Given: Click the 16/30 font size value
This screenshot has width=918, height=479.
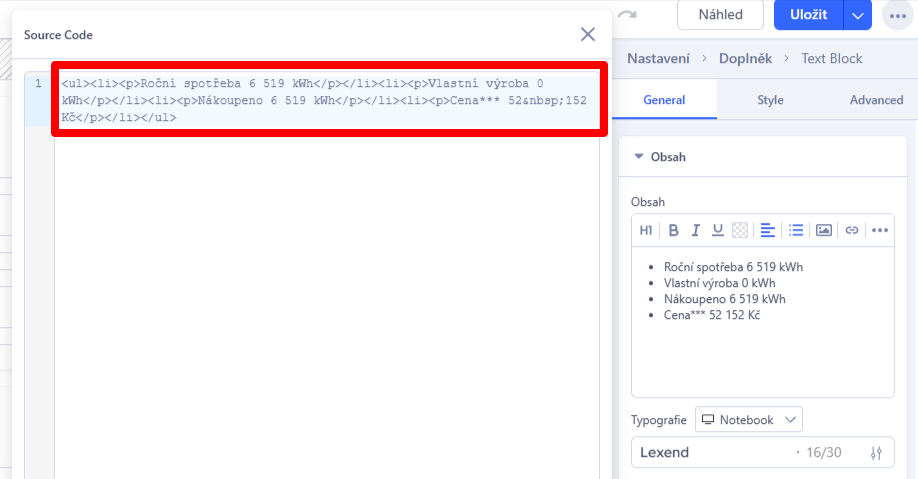Looking at the screenshot, I should (x=823, y=453).
